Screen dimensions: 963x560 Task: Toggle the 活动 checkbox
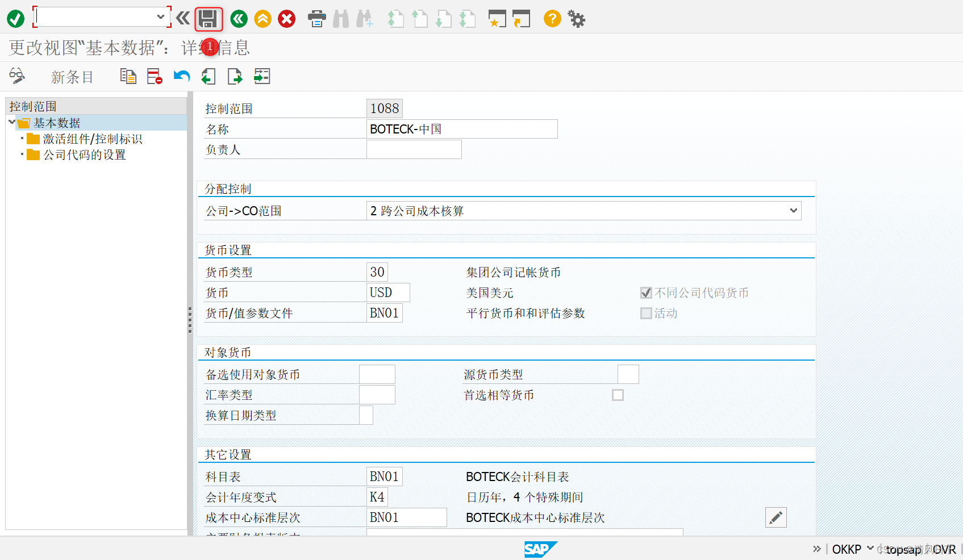[646, 313]
